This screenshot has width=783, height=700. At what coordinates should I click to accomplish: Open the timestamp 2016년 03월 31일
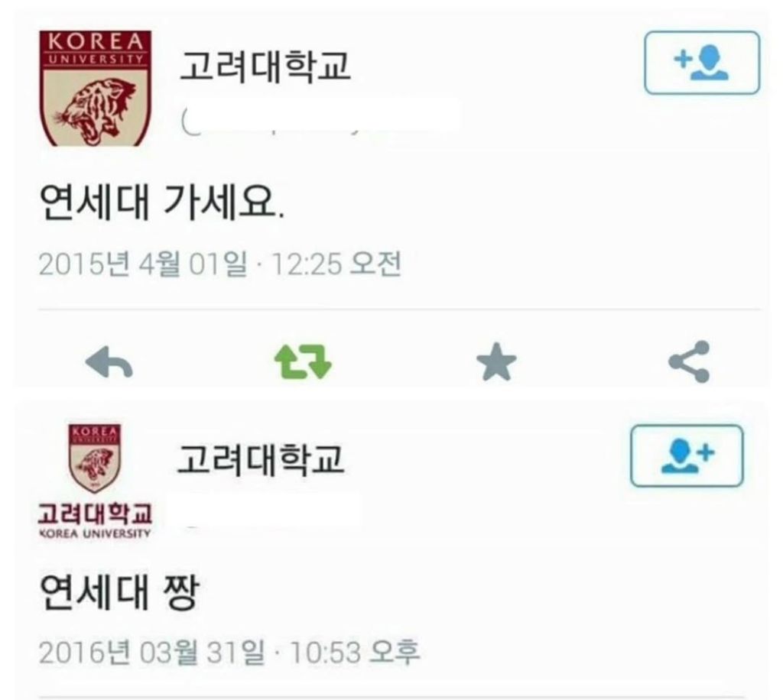pyautogui.click(x=152, y=652)
